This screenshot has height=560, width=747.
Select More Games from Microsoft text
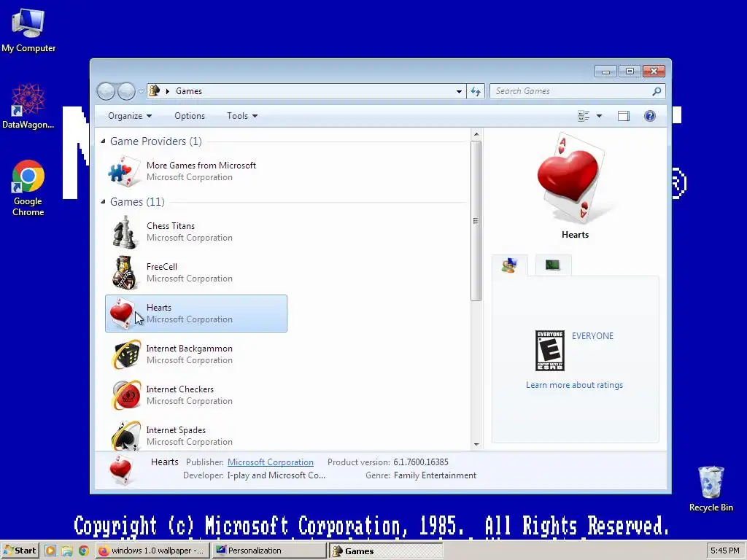pos(201,166)
